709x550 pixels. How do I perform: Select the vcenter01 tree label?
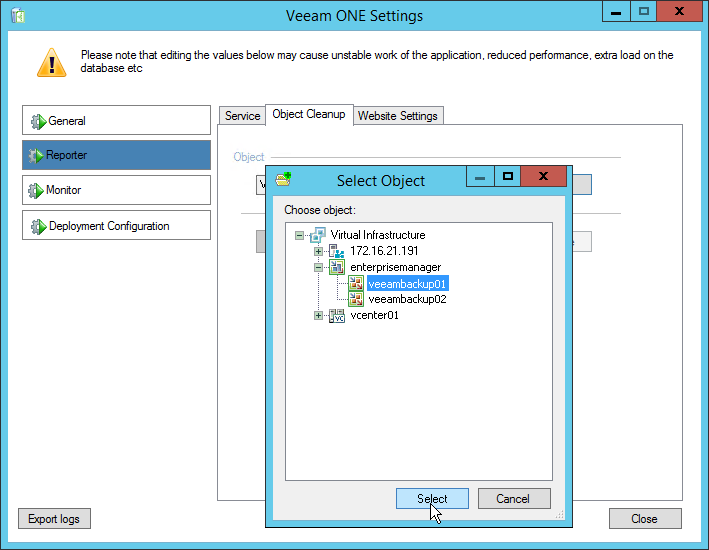374,315
